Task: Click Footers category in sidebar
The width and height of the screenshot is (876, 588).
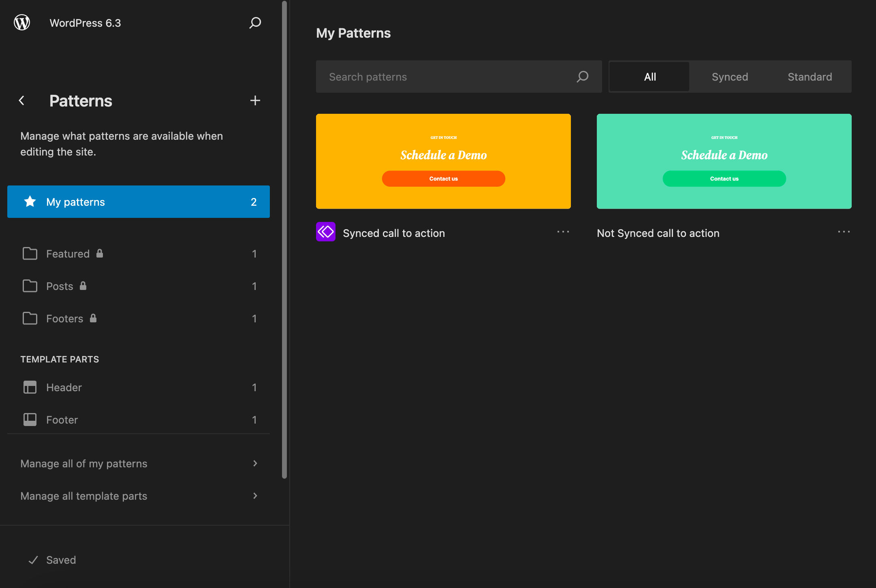Action: tap(64, 318)
